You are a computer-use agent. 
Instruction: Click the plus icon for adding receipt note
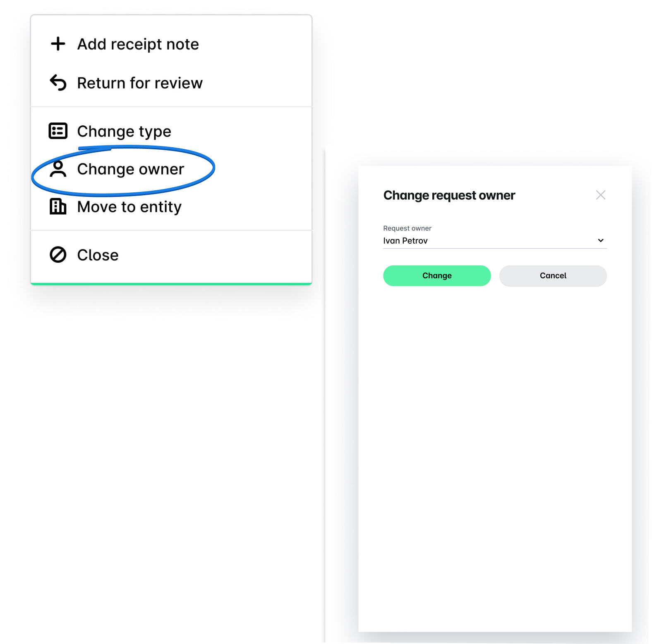coord(58,43)
